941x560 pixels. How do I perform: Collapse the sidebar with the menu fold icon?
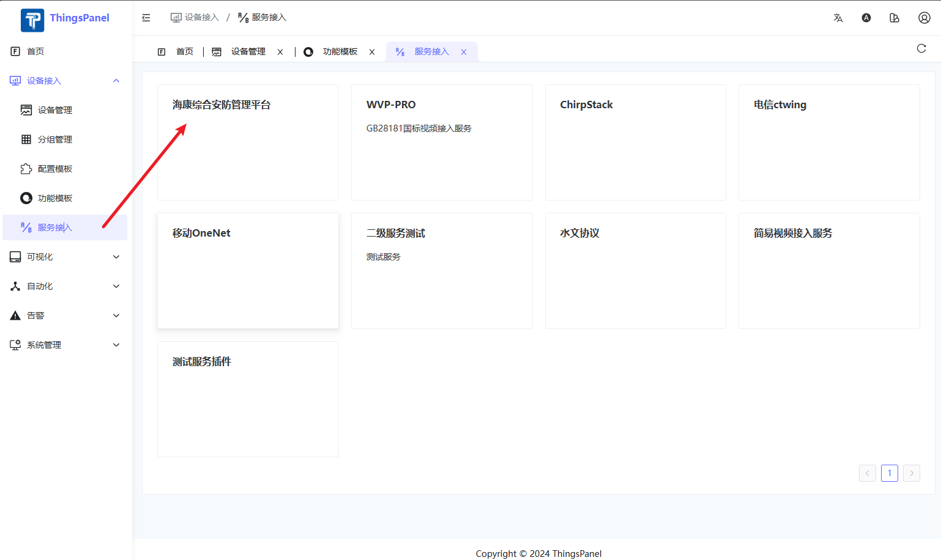(146, 18)
